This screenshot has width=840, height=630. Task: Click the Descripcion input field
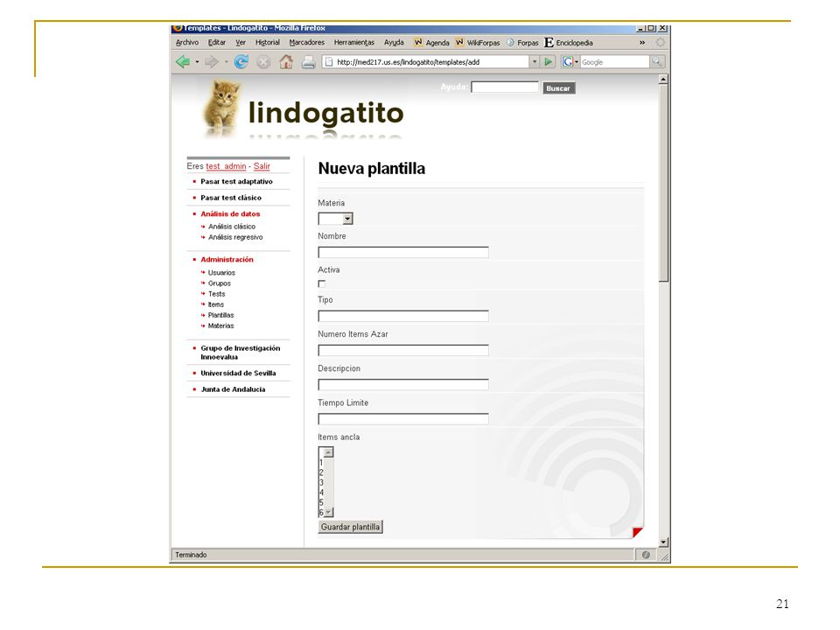(x=403, y=385)
